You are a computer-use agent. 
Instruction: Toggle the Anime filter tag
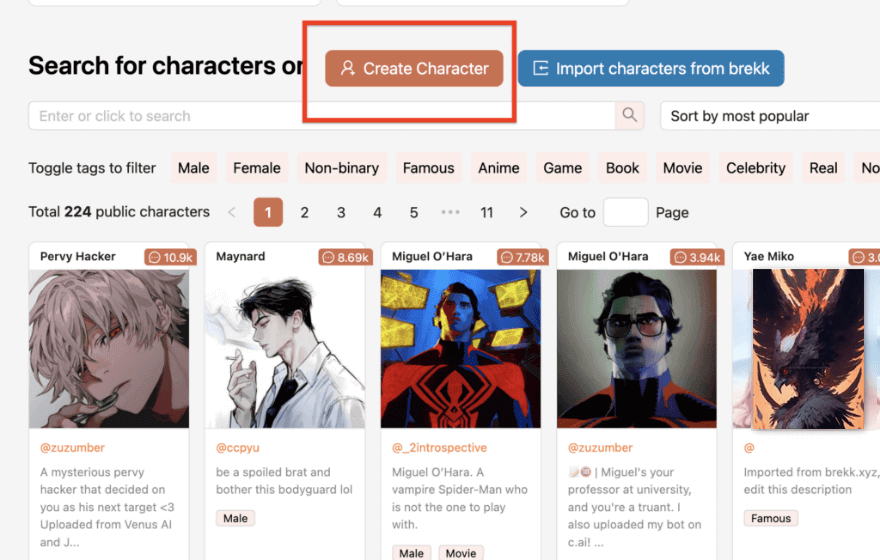click(x=499, y=168)
